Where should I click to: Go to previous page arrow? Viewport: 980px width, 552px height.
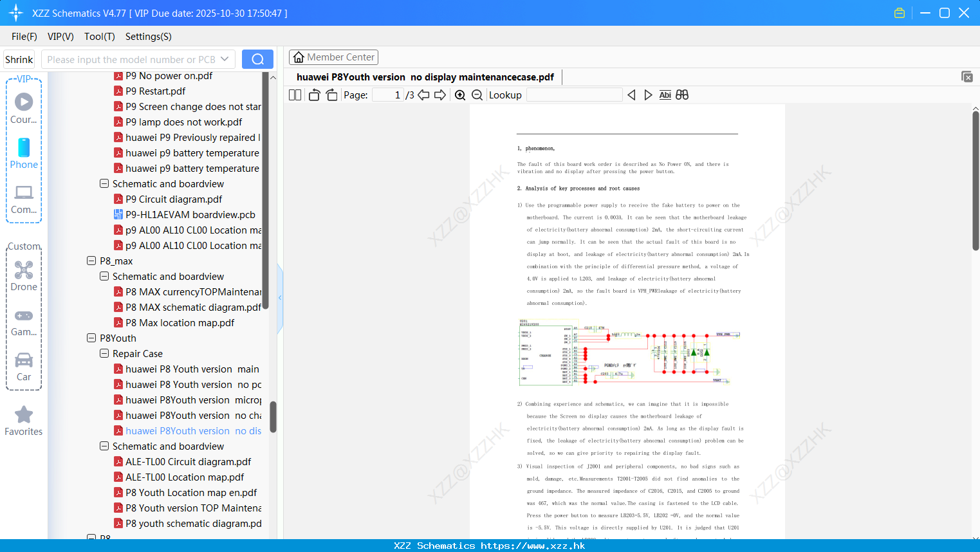[x=423, y=95]
